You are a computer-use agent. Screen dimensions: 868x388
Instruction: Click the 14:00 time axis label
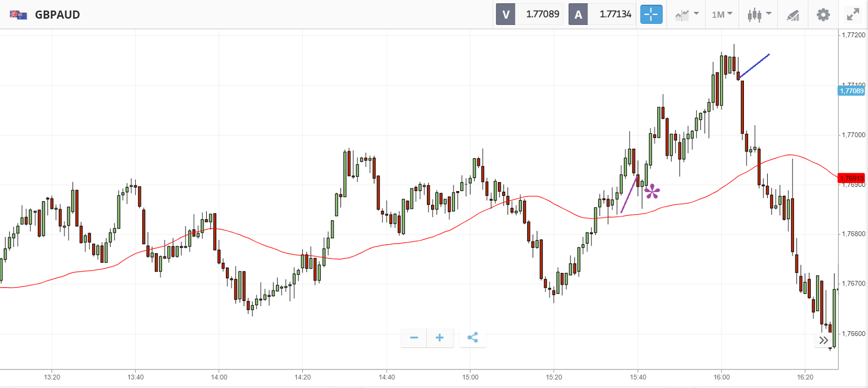point(219,377)
